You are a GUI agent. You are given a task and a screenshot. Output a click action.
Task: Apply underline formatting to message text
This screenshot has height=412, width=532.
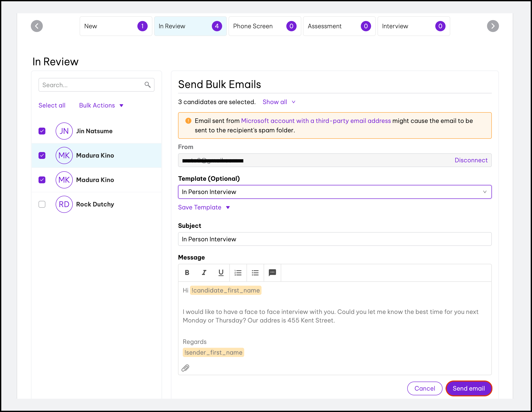(x=221, y=273)
